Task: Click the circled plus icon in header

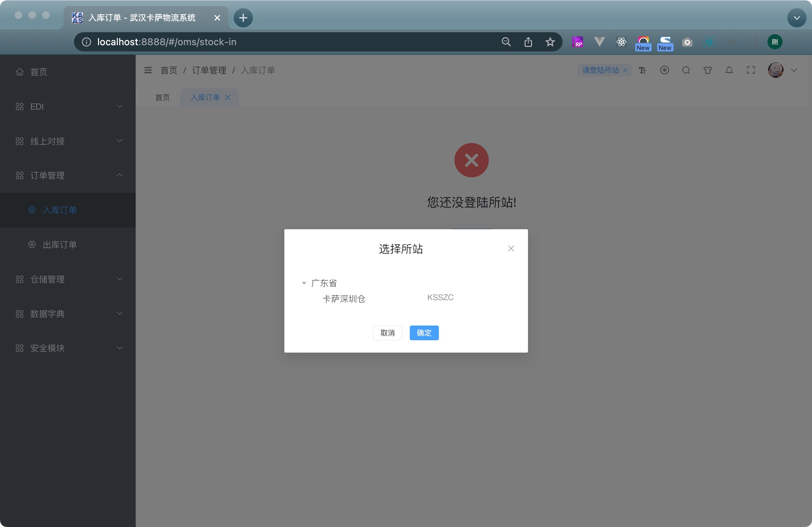Action: (x=664, y=70)
